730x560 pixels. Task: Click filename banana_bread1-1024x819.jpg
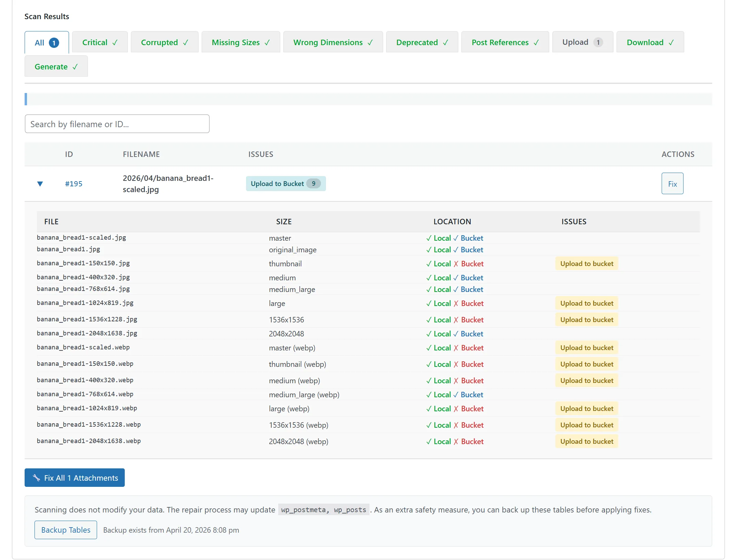pyautogui.click(x=85, y=303)
